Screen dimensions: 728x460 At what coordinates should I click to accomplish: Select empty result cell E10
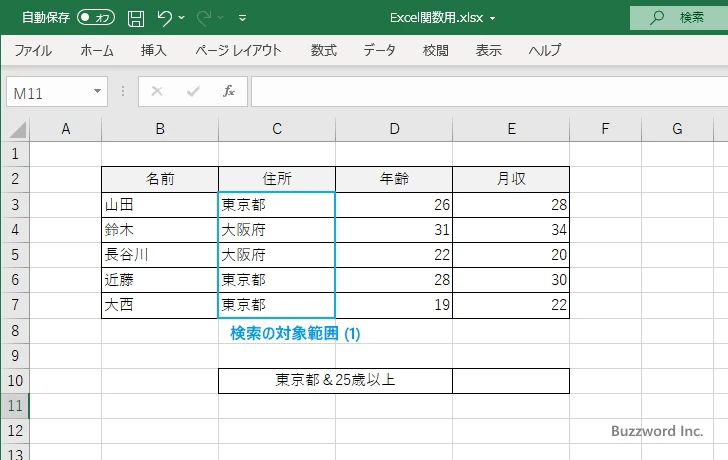tap(511, 381)
